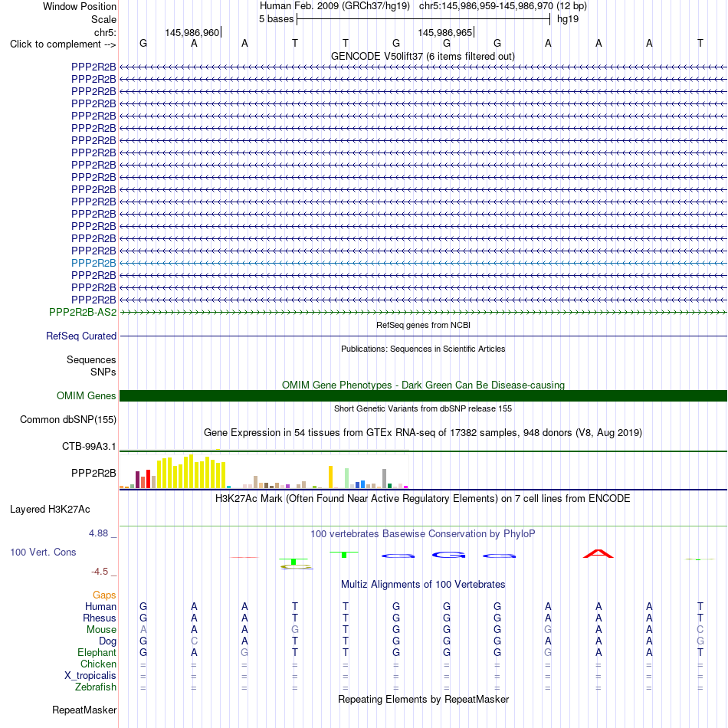The image size is (728, 728).
Task: Open the H3K27Ac Mark ENCODE track title
Action: 422,499
